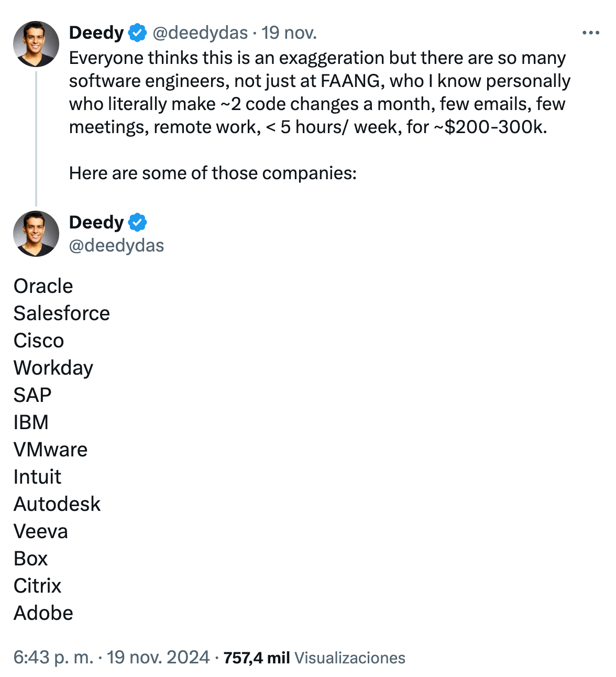Click the Adobe entry at list end
The height and width of the screenshot is (677, 616).
(x=43, y=613)
